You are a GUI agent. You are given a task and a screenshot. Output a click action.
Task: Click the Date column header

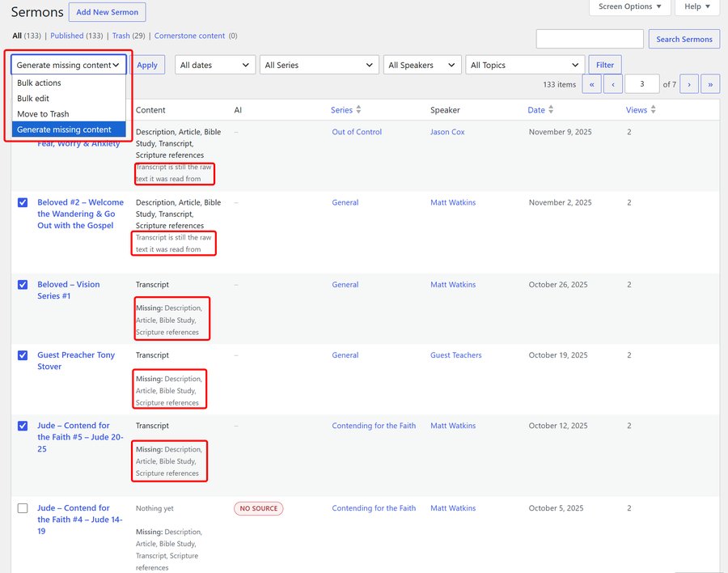click(535, 110)
